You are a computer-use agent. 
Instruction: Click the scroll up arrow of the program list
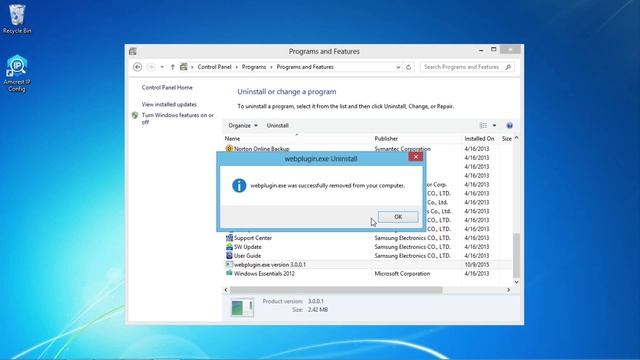(516, 138)
